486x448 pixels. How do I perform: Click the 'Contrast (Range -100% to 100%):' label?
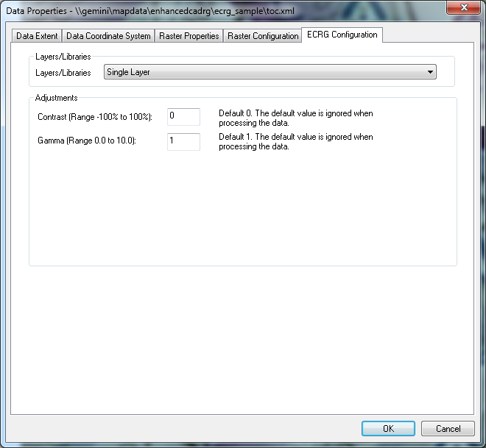(95, 117)
